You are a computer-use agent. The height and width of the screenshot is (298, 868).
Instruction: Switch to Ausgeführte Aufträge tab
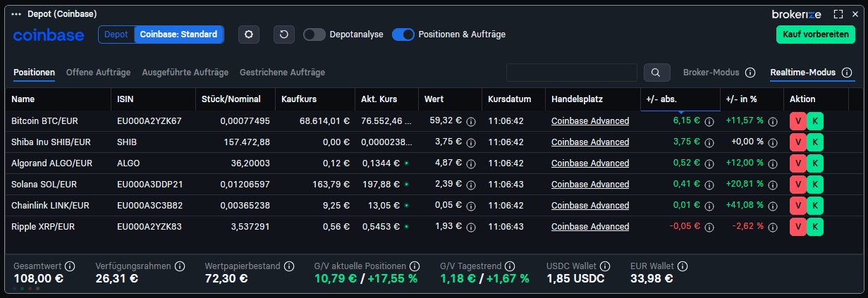pyautogui.click(x=185, y=73)
